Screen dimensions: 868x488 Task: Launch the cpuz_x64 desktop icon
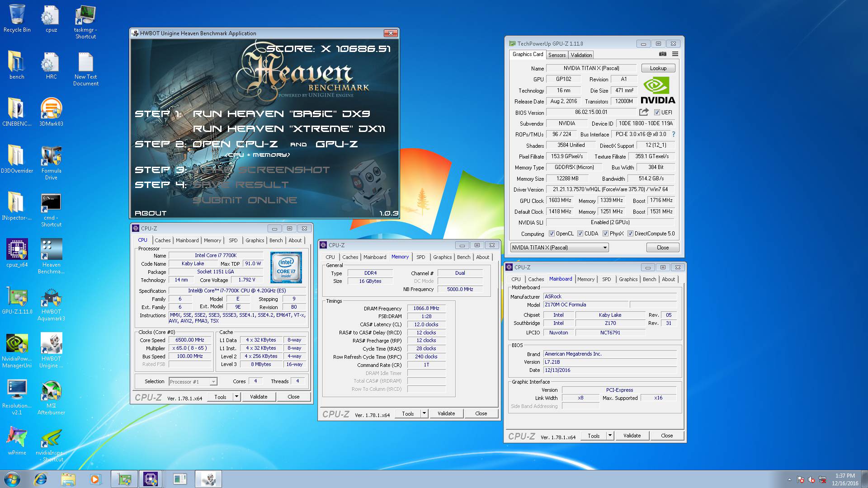[17, 253]
